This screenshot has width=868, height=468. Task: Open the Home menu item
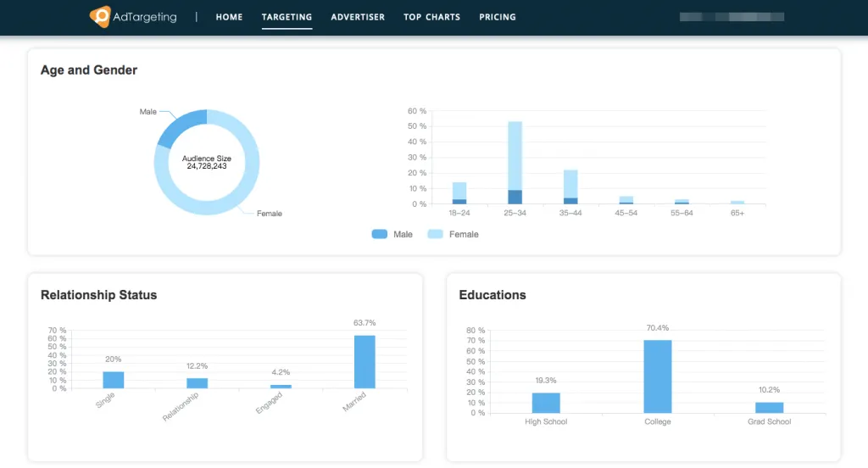(229, 17)
